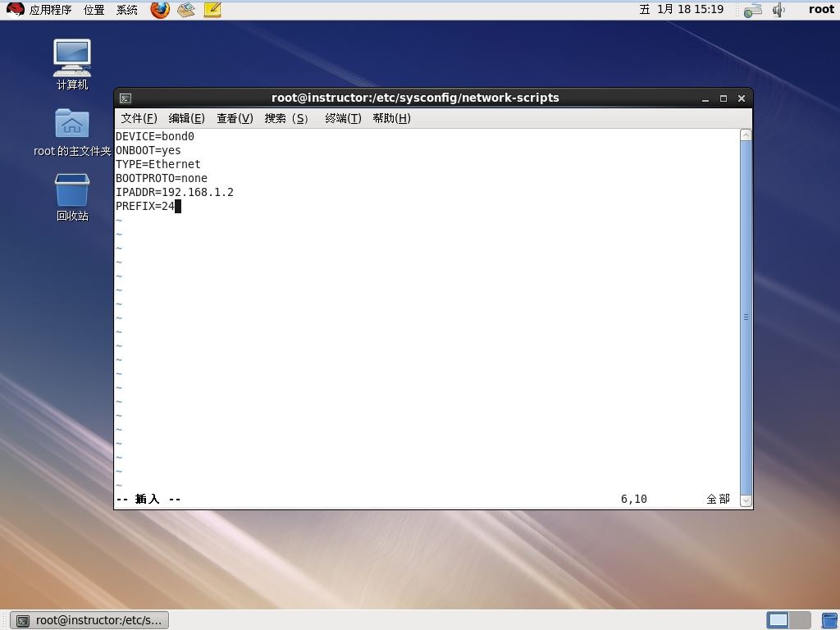Maximize the terminal window

click(x=724, y=98)
